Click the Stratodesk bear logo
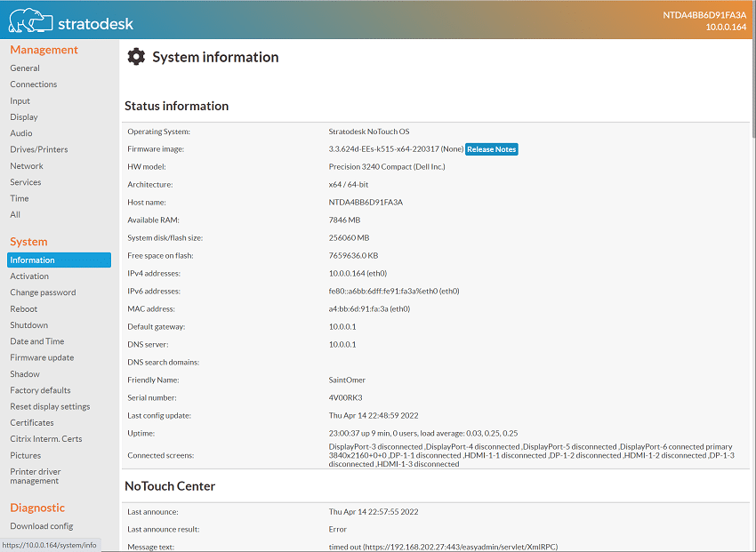 pyautogui.click(x=30, y=20)
